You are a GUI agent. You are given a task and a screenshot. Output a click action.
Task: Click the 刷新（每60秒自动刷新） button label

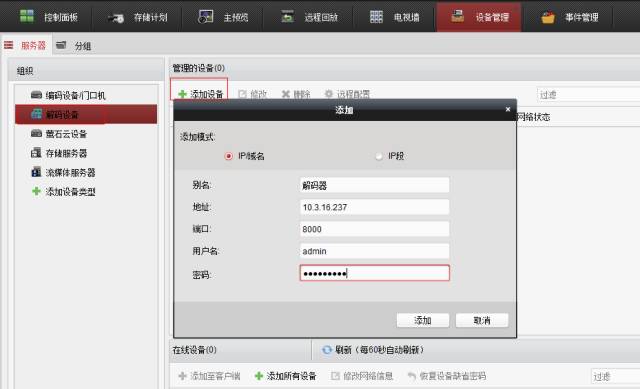[380, 350]
